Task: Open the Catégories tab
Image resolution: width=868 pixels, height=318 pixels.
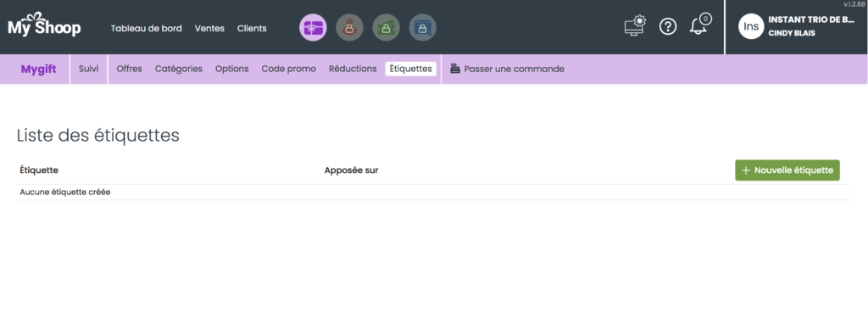Action: (x=179, y=69)
